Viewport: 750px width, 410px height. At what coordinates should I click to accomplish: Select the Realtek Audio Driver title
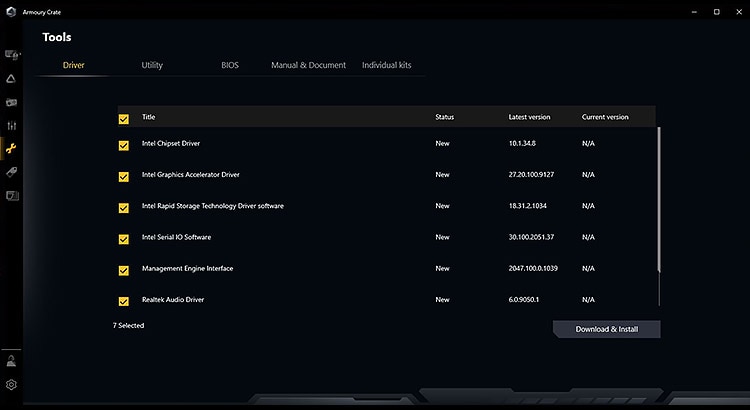(173, 299)
